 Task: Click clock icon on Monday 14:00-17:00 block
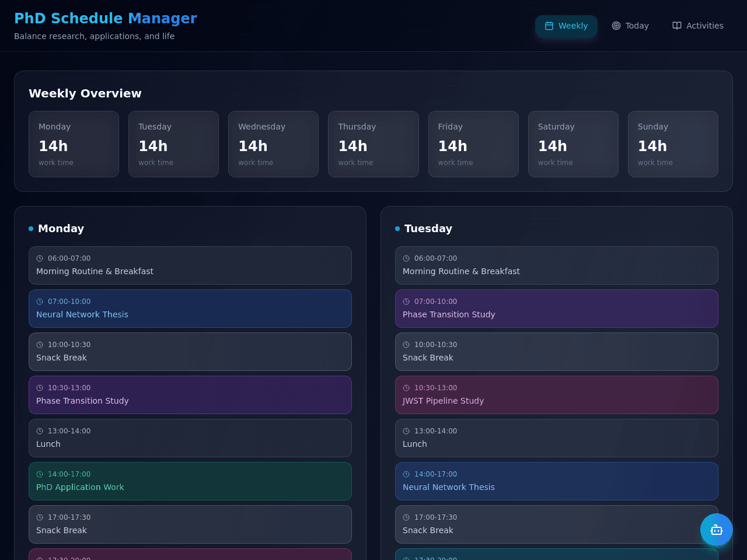40,474
